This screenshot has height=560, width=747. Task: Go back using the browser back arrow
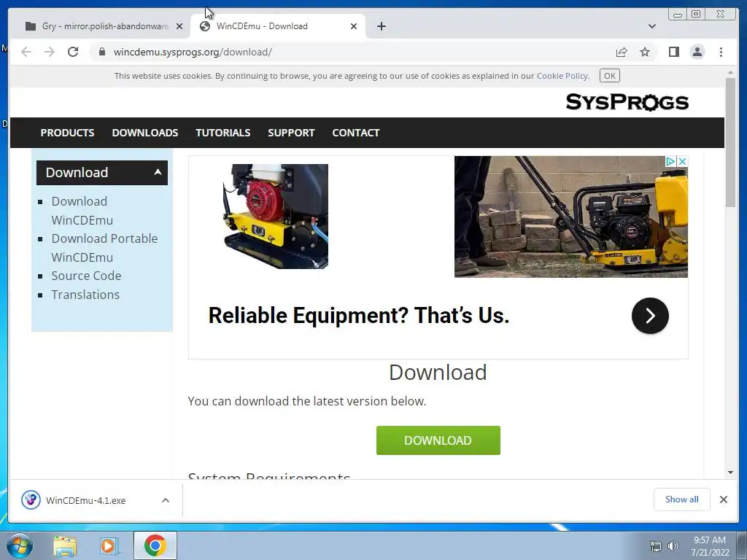pyautogui.click(x=26, y=52)
